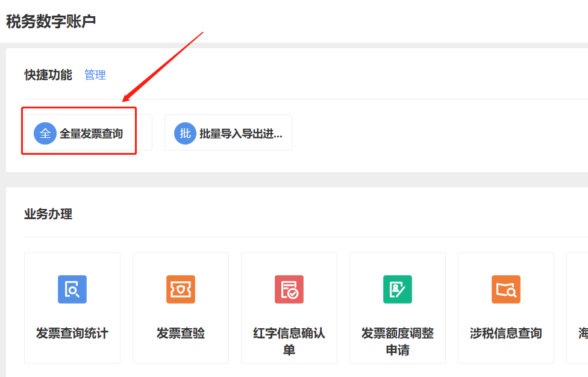Click the red 红字信息确认单 icon
588x377 pixels.
pos(289,289)
